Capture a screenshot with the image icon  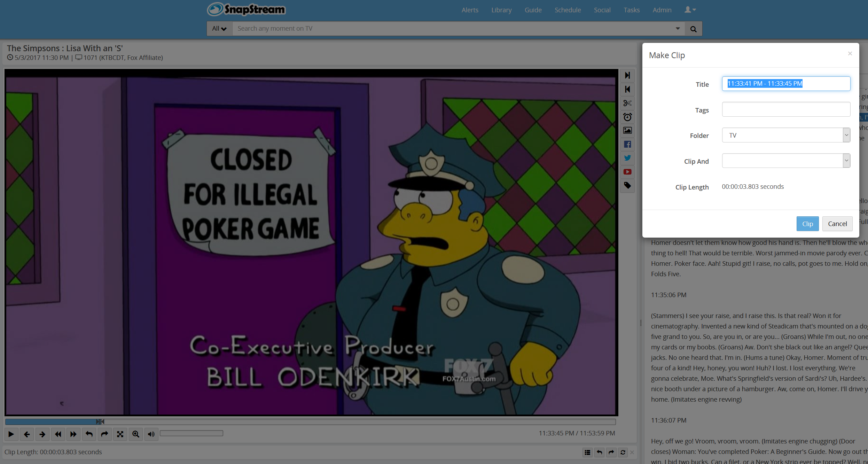point(627,131)
